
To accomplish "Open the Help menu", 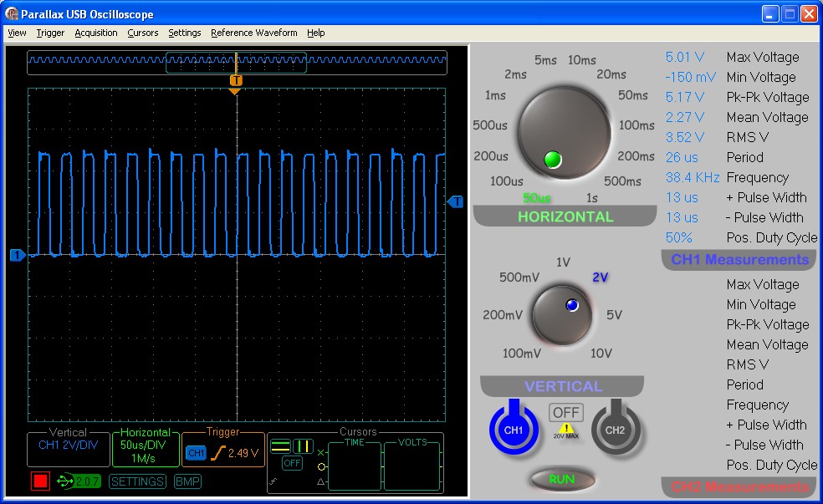I will click(315, 33).
